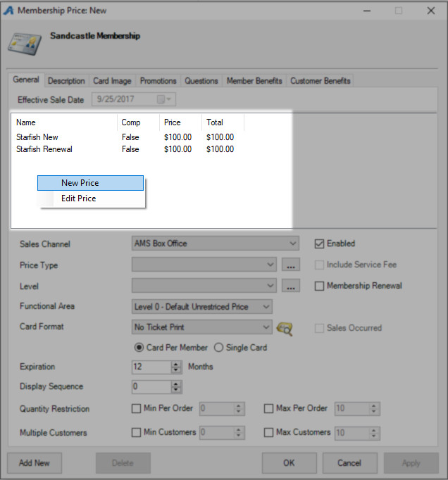Viewport: 448px width, 480px height.
Task: Toggle the Sales Occurred checkbox
Action: 319,329
